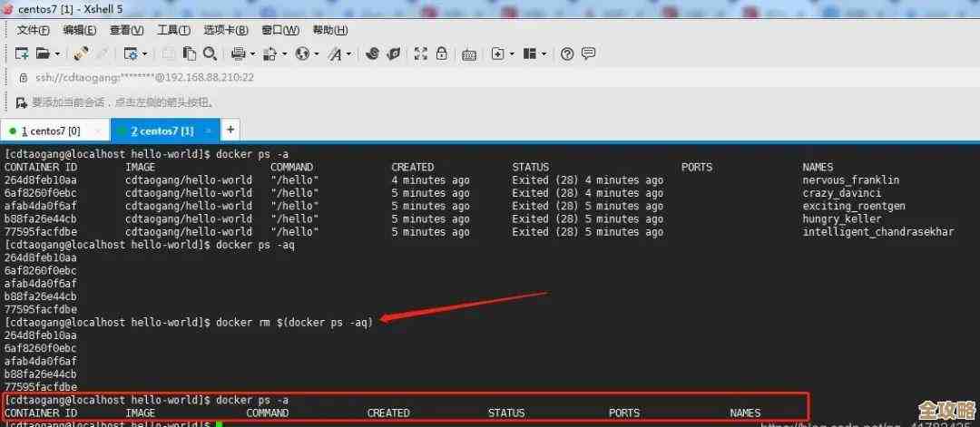Viewport: 980px width, 427px height.
Task: Click the green leaf Xagent icon
Action: (x=393, y=53)
